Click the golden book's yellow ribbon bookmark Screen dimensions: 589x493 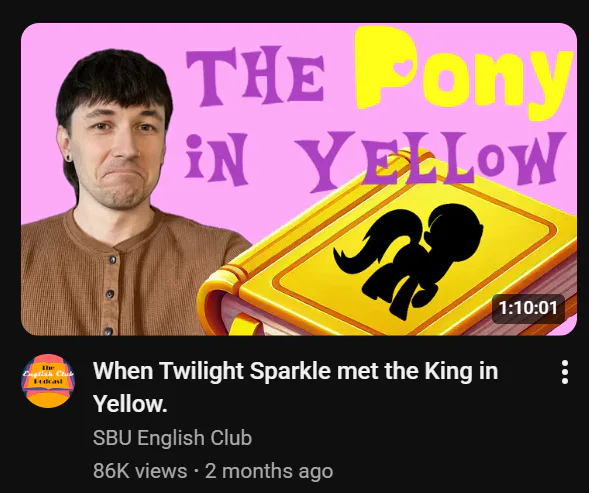click(x=246, y=324)
